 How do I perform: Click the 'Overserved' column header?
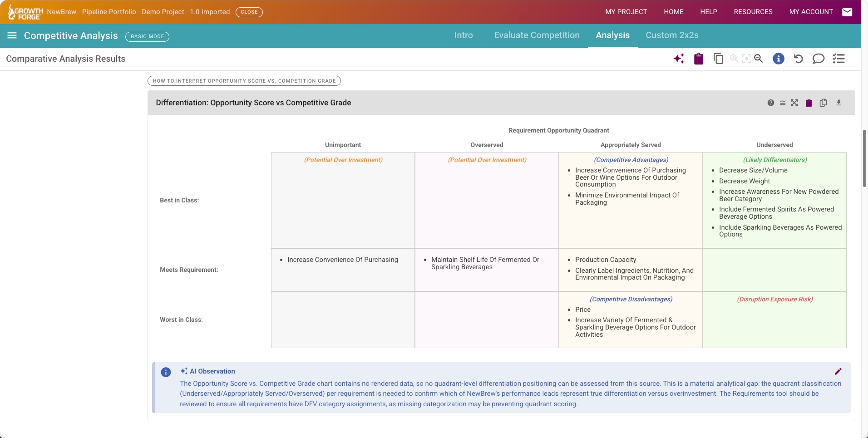click(x=487, y=145)
